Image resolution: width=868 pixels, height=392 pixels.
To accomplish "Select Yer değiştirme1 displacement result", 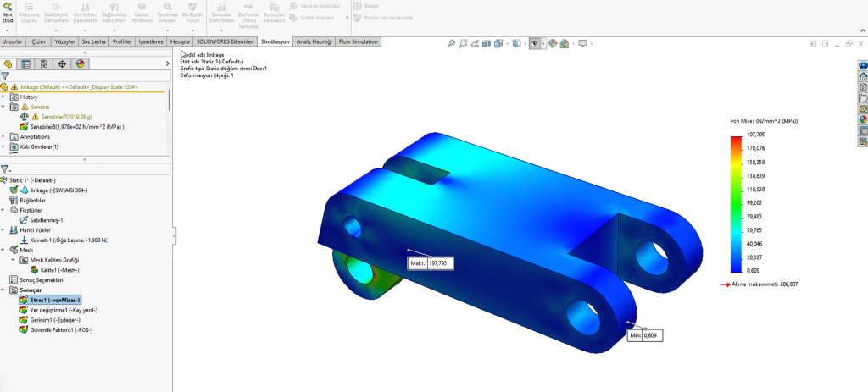I will 58,310.
